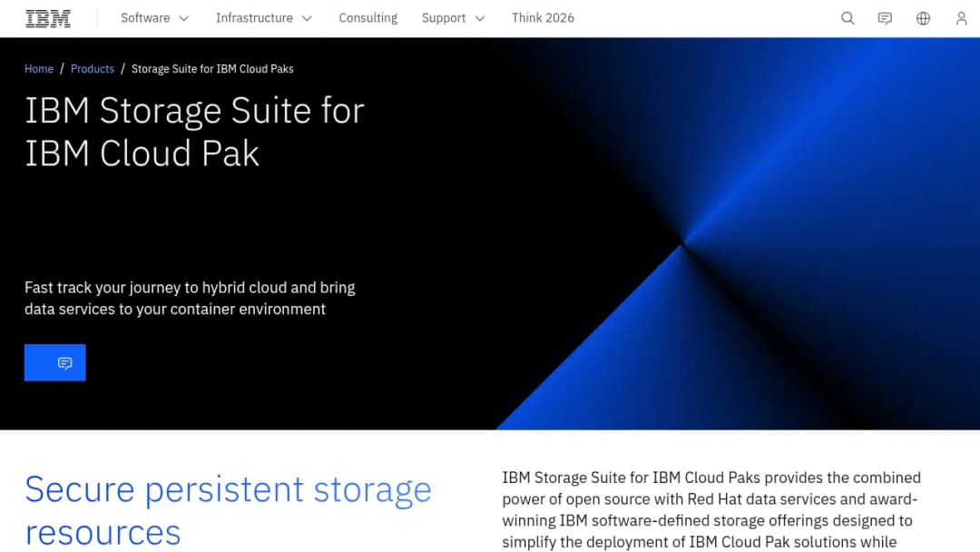This screenshot has width=980, height=552.
Task: Click 'Storage Suite for IBM Cloud Paks' breadcrumb text
Action: (212, 69)
